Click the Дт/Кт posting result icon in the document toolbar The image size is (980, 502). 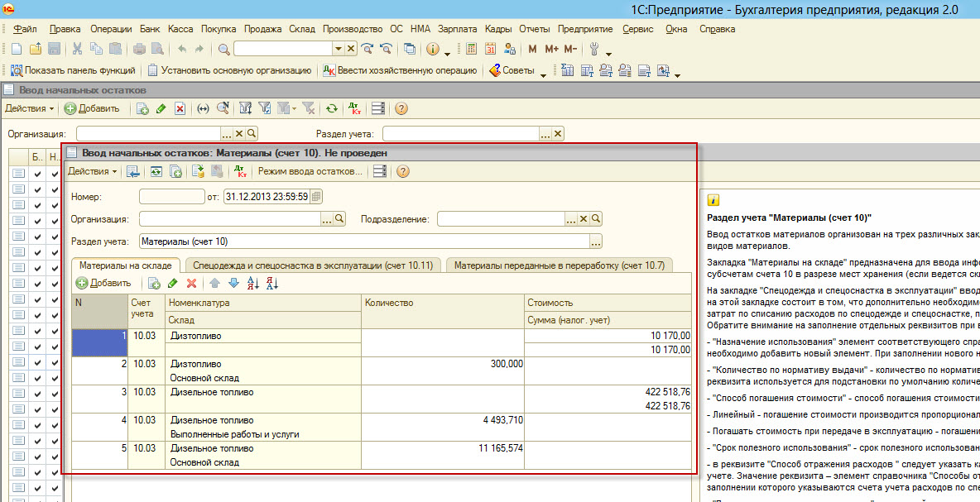point(241,172)
